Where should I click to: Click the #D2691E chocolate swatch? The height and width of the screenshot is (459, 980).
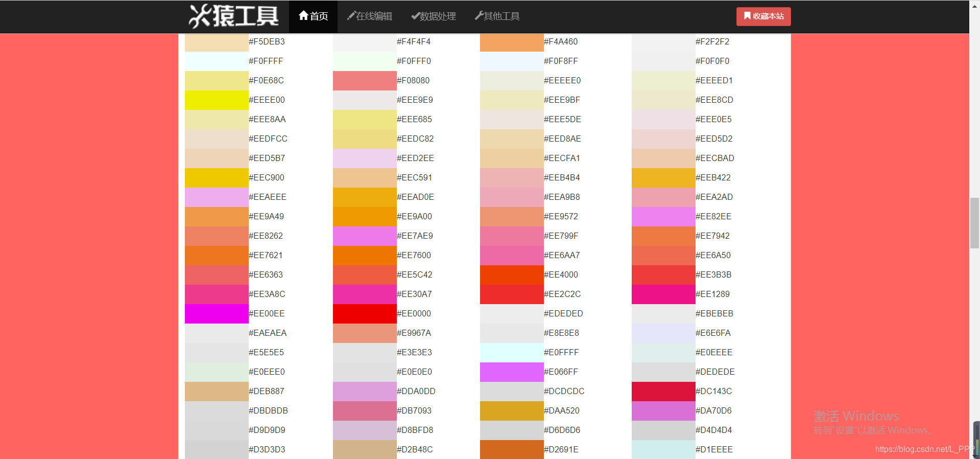[x=512, y=450]
